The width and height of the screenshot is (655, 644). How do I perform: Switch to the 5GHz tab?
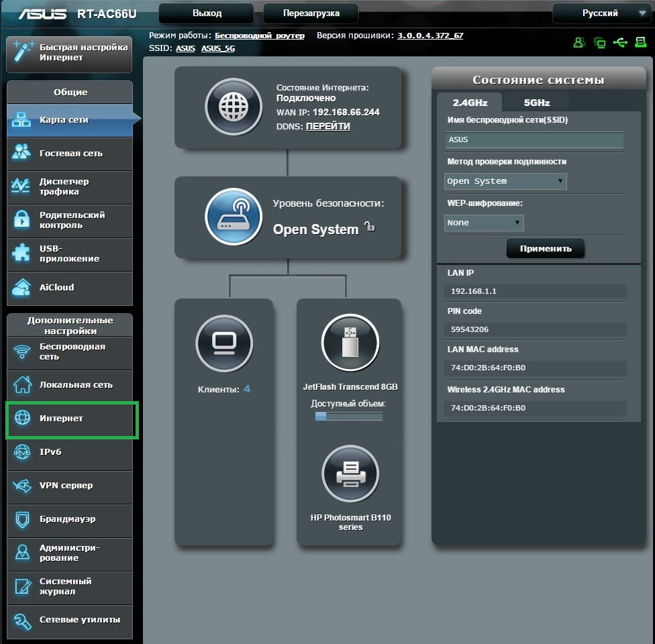tap(537, 103)
